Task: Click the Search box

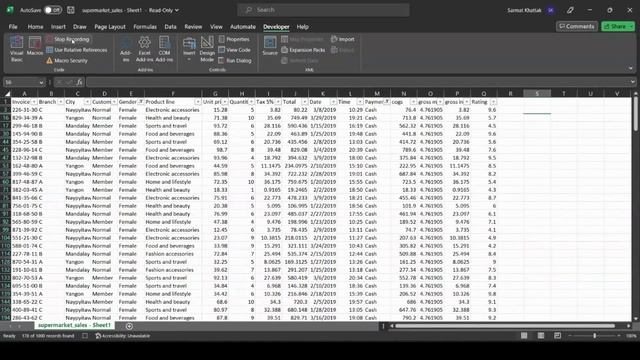Action: pyautogui.click(x=323, y=10)
